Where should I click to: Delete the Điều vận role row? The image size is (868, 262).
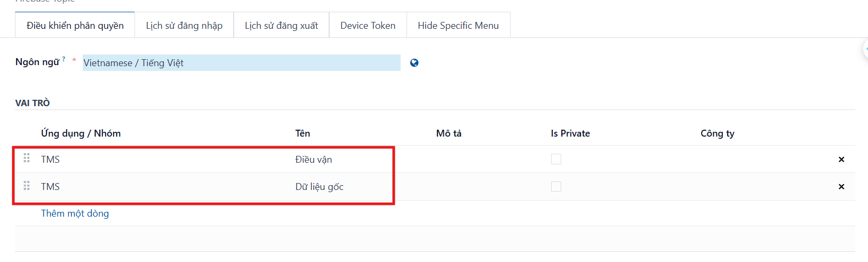(841, 160)
